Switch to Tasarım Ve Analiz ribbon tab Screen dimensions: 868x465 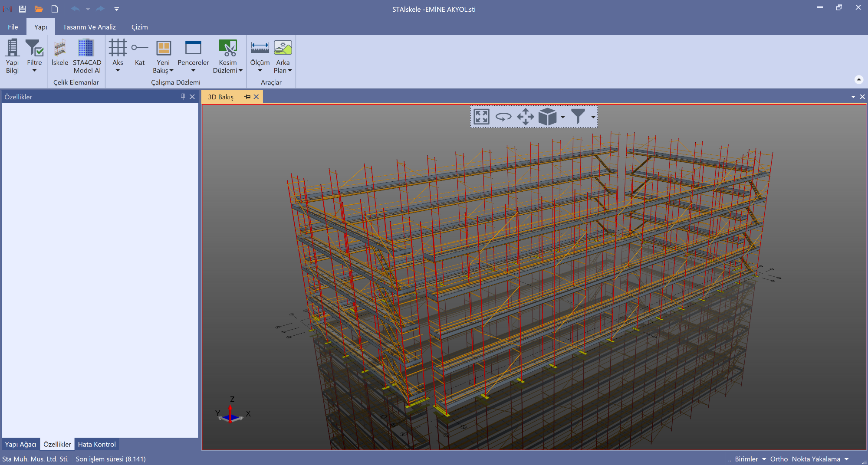89,27
